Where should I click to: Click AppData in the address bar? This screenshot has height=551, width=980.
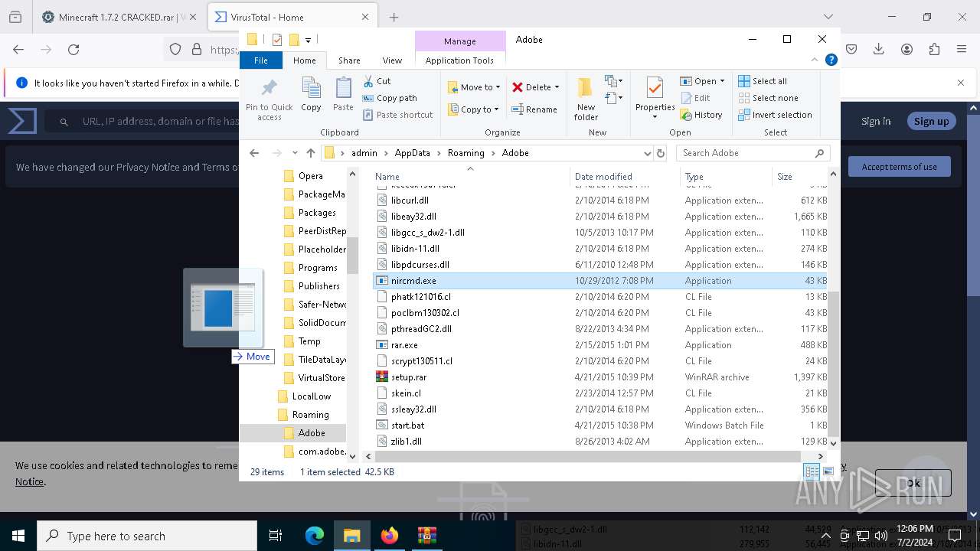point(412,153)
